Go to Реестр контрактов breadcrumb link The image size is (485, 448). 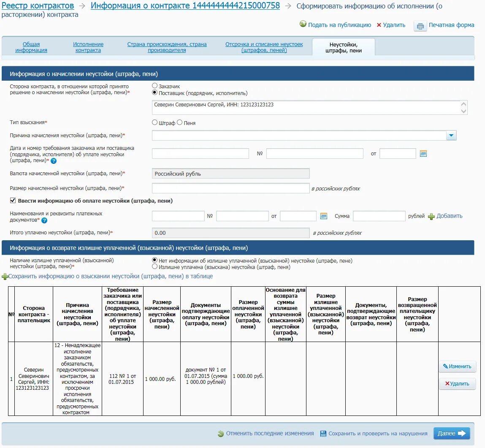[x=38, y=5]
